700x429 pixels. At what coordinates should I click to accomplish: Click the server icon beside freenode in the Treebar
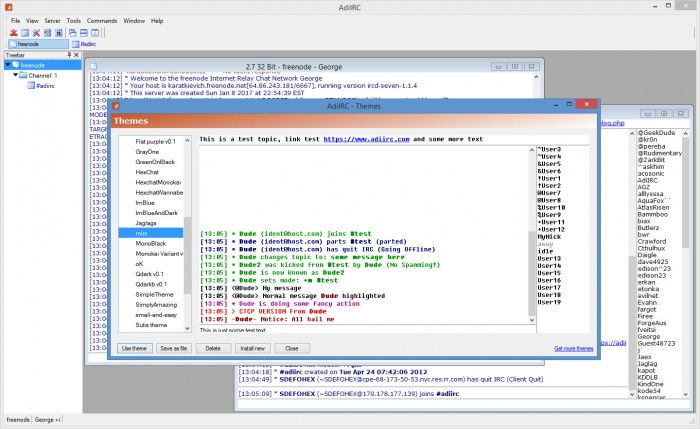[16, 65]
